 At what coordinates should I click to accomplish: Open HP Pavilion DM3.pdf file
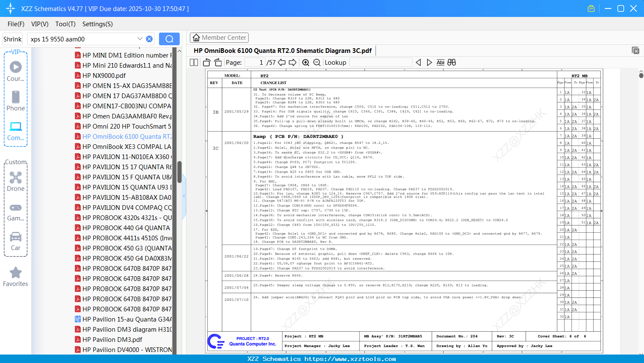pos(109,340)
